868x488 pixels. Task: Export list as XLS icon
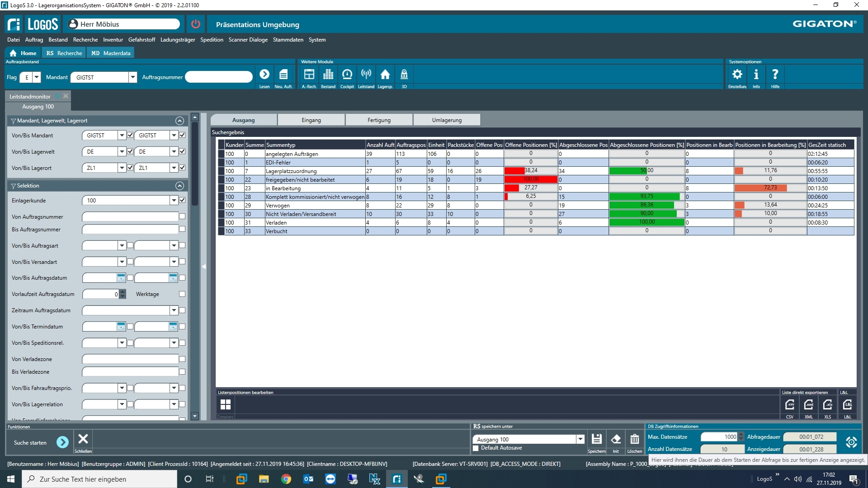tap(827, 405)
